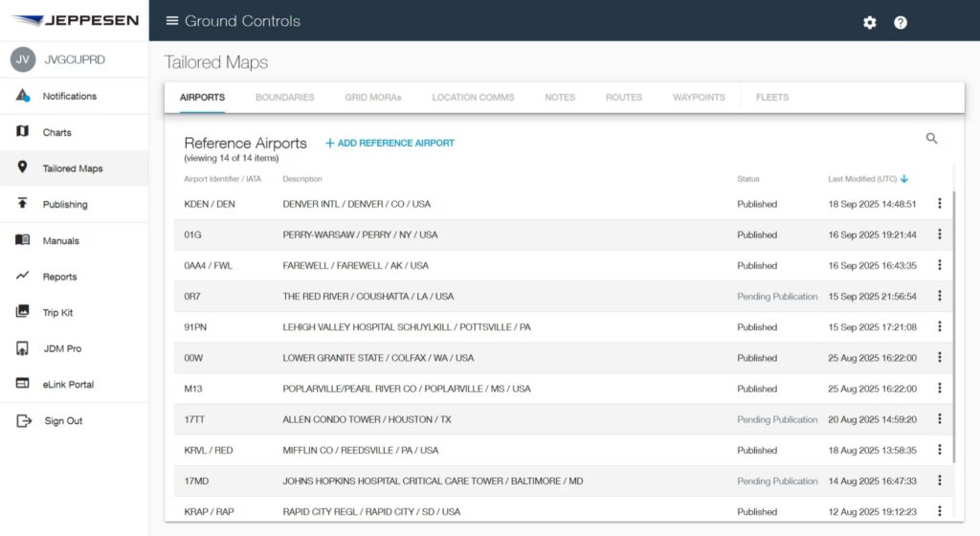Click the help question mark icon
Viewport: 980px width, 536px height.
[x=900, y=22]
